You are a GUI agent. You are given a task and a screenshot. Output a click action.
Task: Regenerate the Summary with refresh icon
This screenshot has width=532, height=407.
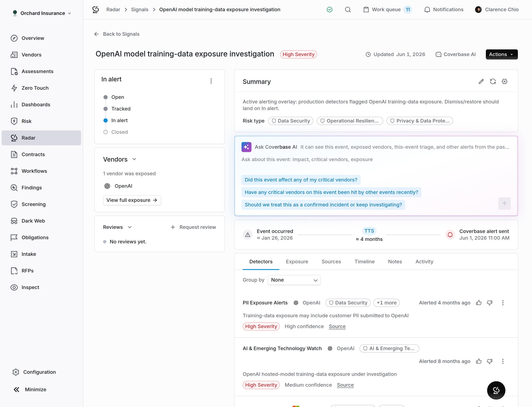tap(493, 82)
